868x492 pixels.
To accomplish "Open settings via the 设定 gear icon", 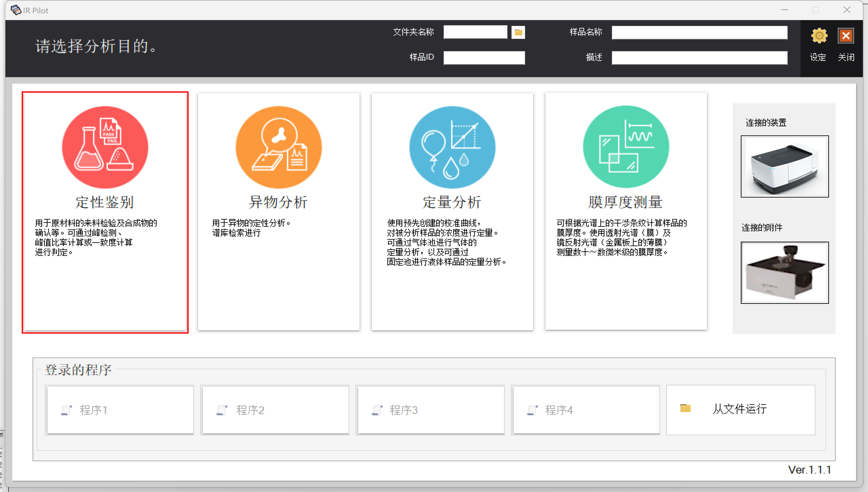I will coord(819,35).
